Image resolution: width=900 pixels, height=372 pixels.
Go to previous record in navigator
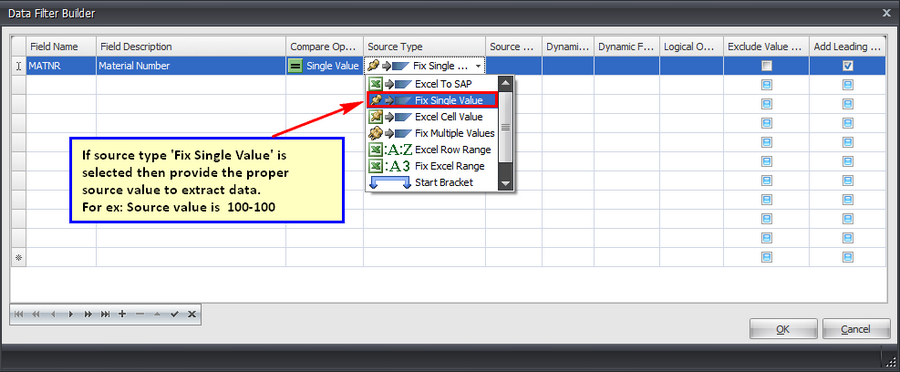(x=53, y=314)
